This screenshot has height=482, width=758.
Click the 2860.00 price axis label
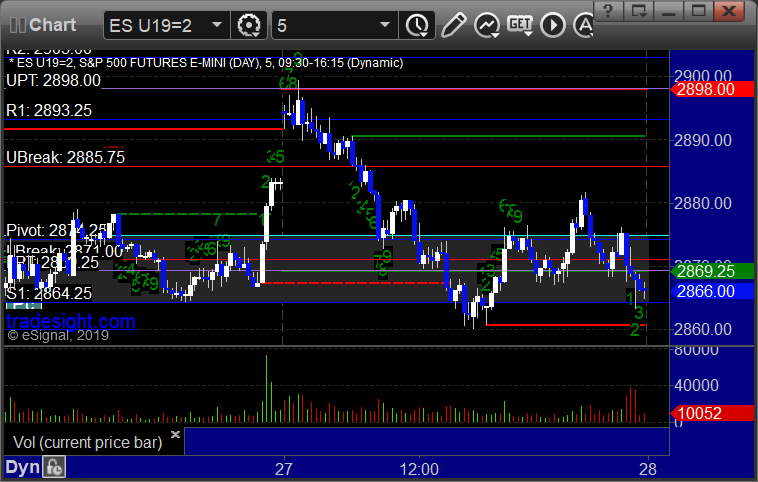click(702, 329)
